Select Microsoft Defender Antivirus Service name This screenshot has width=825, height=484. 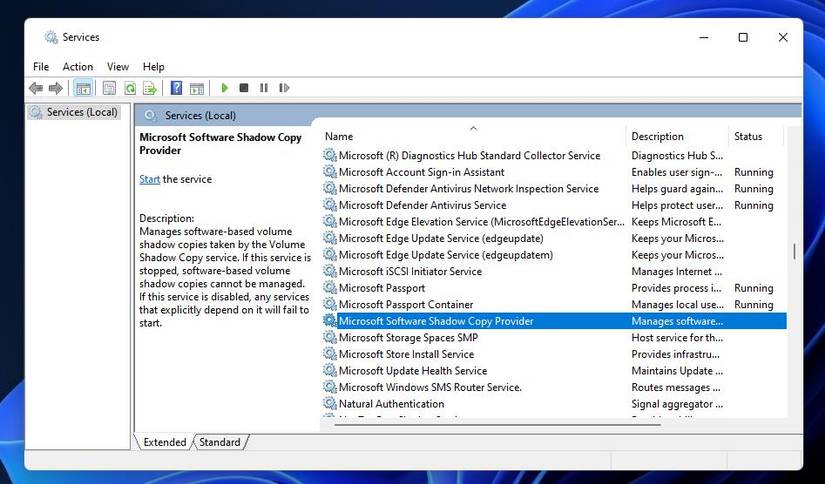[422, 205]
